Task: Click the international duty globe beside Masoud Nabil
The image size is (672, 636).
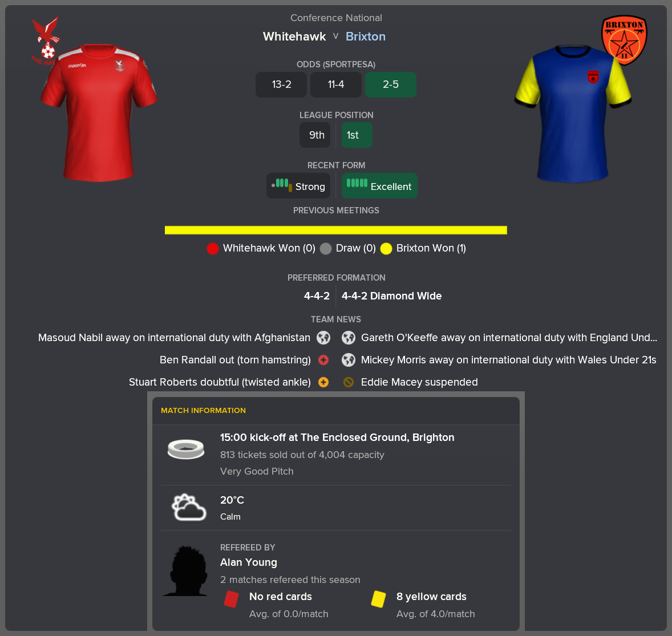Action: point(323,338)
